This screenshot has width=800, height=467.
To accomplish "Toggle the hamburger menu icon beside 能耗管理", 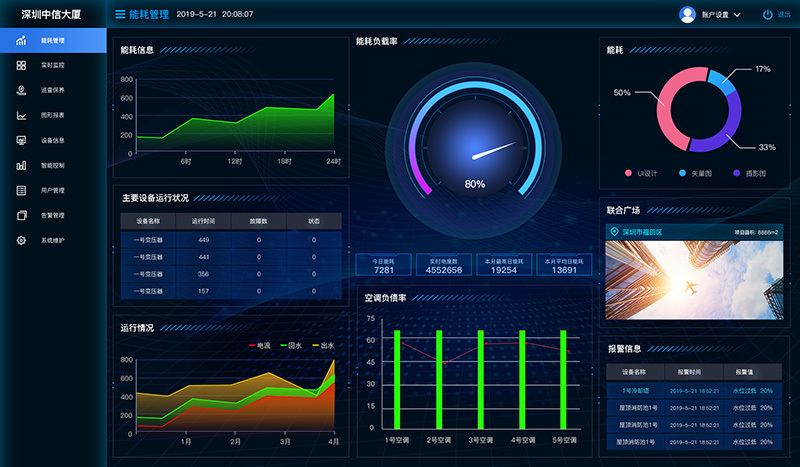I will [x=120, y=14].
